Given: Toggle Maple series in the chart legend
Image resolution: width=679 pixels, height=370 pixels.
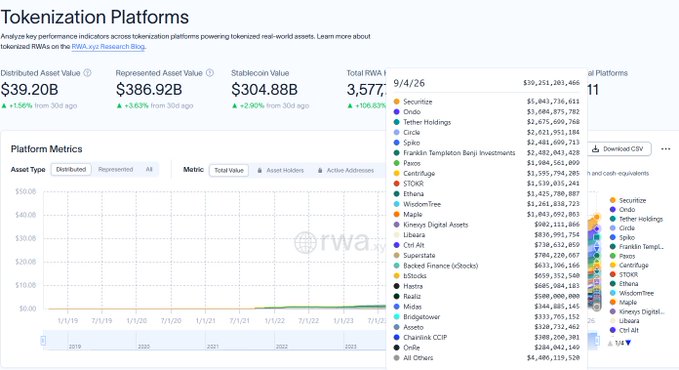Looking at the screenshot, I should pos(623,302).
